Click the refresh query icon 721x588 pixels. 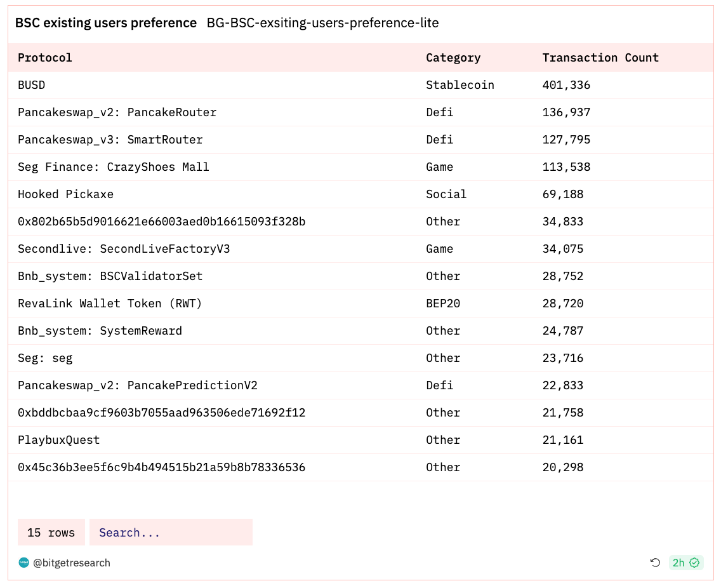655,563
